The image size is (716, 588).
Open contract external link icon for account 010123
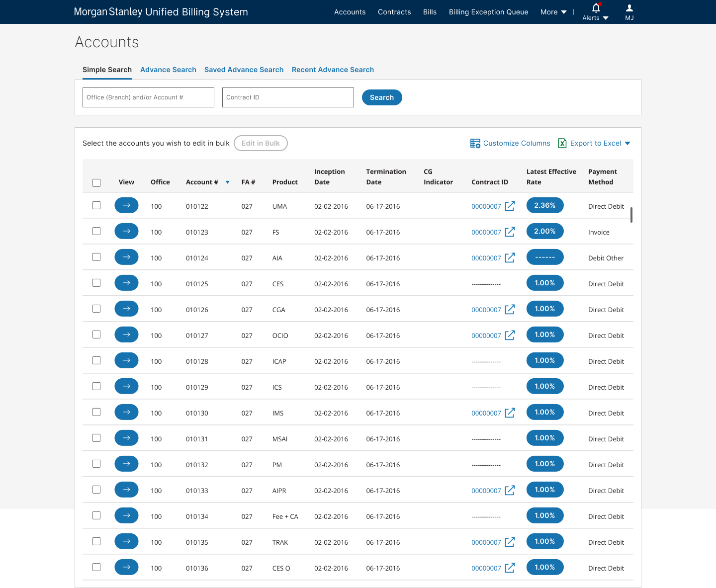coord(510,232)
